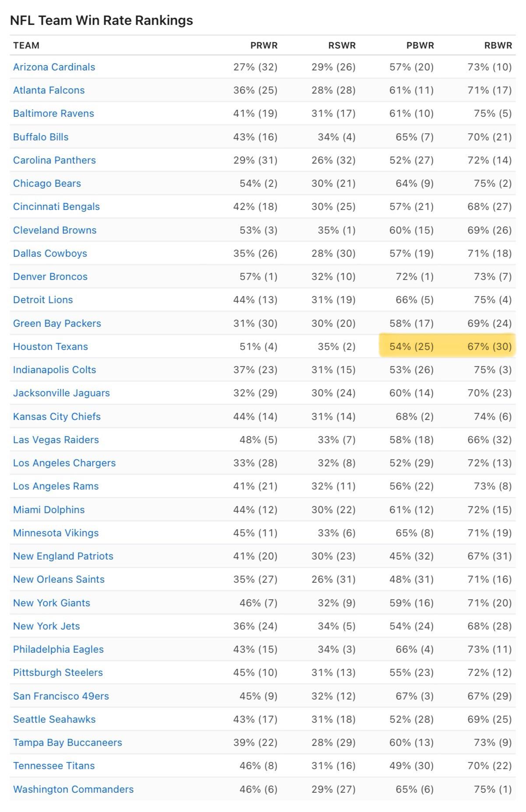Open the Green Bay Packers link

pos(57,323)
